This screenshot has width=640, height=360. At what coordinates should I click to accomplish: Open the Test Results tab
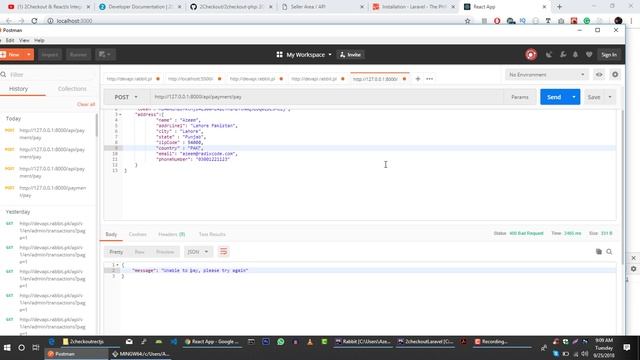pyautogui.click(x=212, y=234)
